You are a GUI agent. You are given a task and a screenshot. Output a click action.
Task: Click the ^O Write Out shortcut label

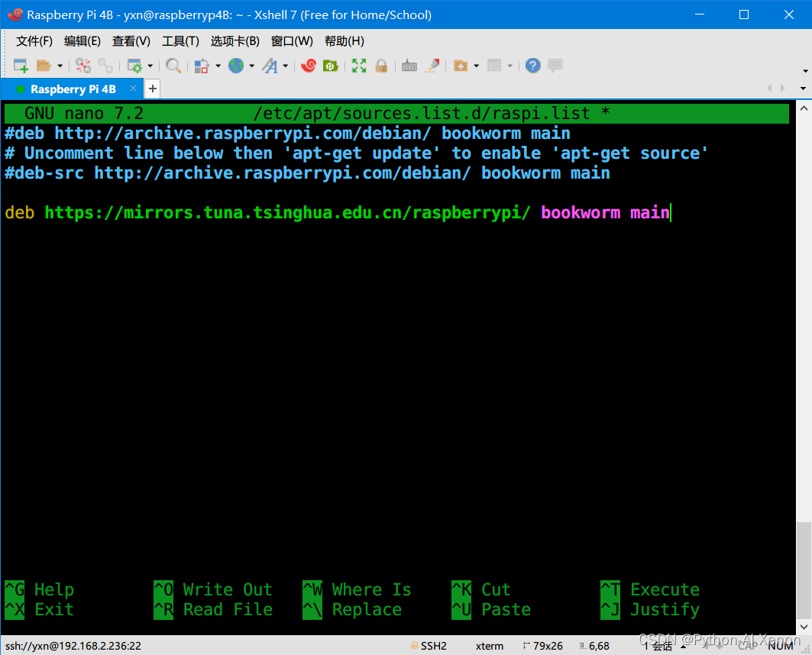213,589
